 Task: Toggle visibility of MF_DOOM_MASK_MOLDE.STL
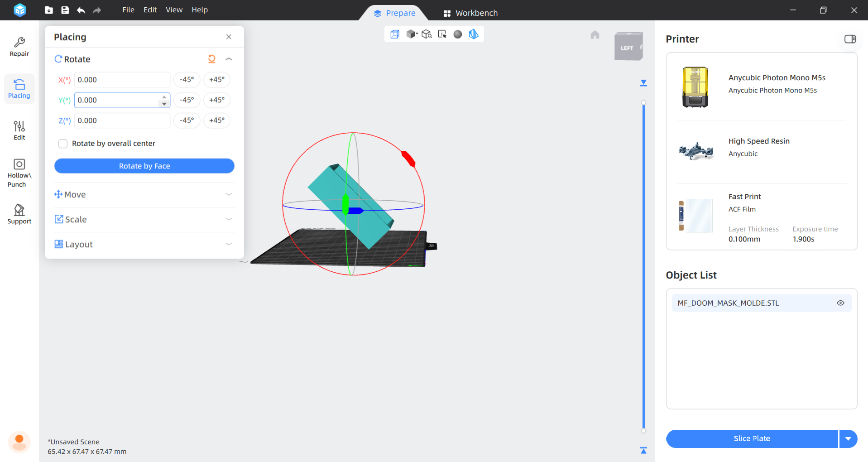tap(840, 303)
